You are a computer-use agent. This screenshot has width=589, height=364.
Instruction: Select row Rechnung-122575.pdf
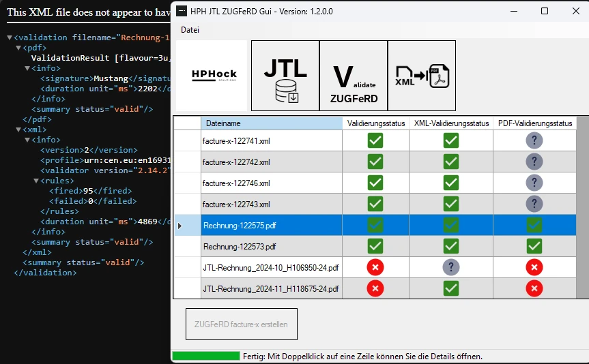(x=375, y=225)
